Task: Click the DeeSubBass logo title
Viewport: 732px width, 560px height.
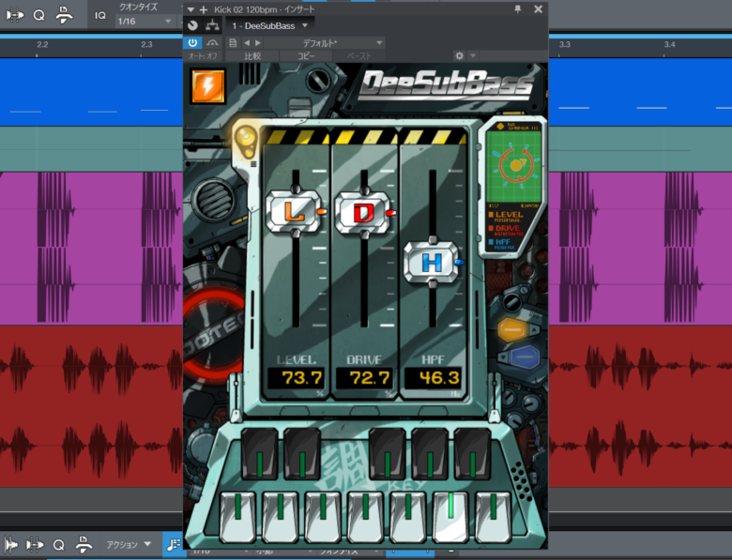Action: (447, 85)
